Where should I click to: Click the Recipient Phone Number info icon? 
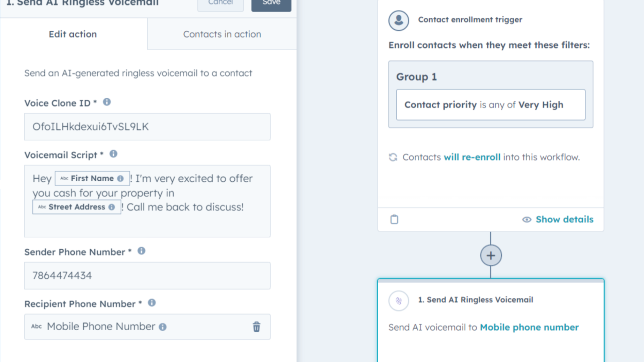click(152, 303)
